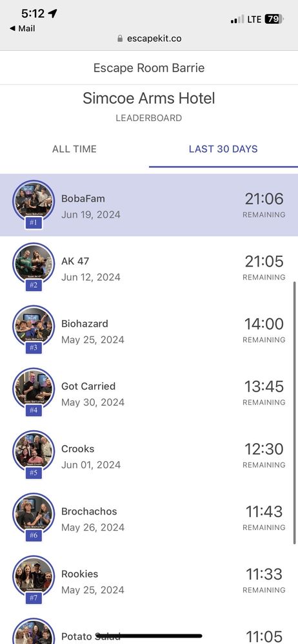Tap the lock icon beside escapekit.co
Viewport: 298px width, 644px height.
120,39
